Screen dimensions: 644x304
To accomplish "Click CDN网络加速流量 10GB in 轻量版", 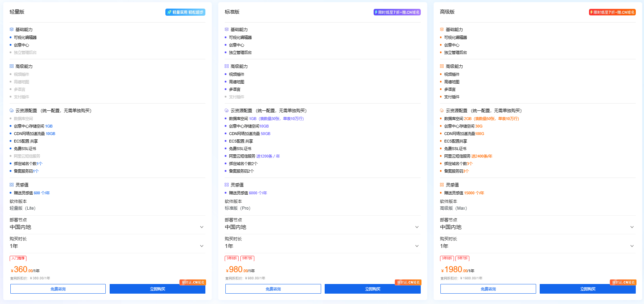I will pyautogui.click(x=35, y=134).
